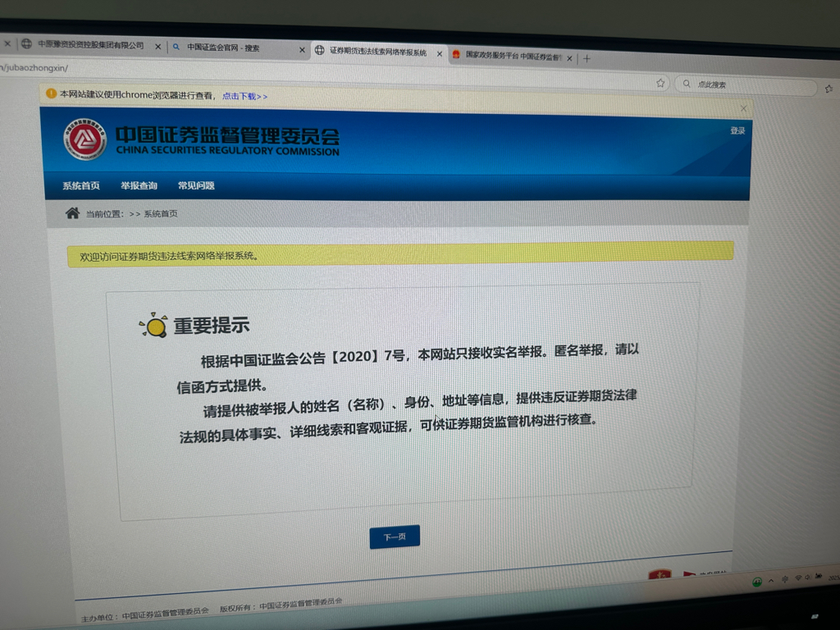Open 举报查询 in navigation bar
Screen dimensions: 840x630
click(139, 185)
